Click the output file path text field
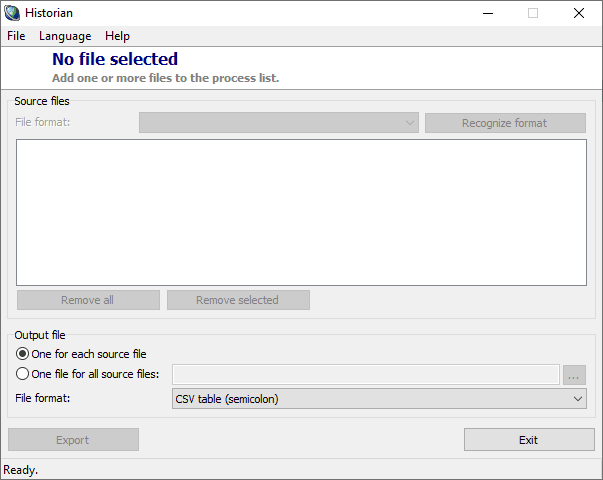The width and height of the screenshot is (603, 480). [365, 375]
